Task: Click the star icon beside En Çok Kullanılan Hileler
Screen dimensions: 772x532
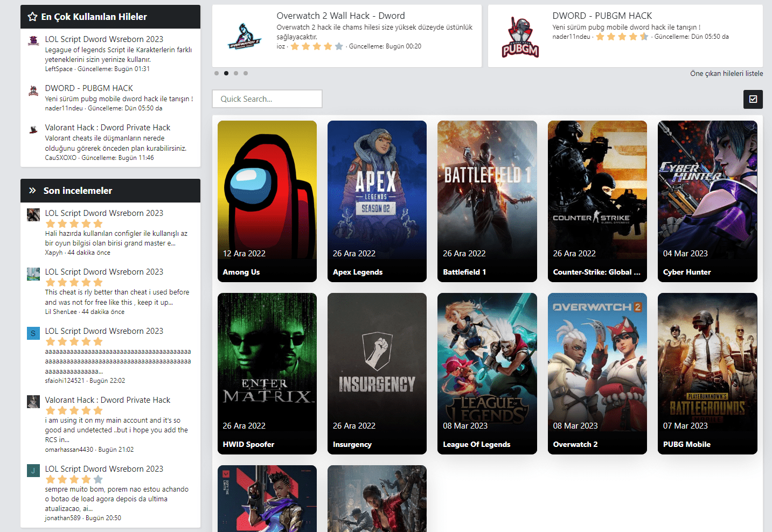Action: point(32,17)
